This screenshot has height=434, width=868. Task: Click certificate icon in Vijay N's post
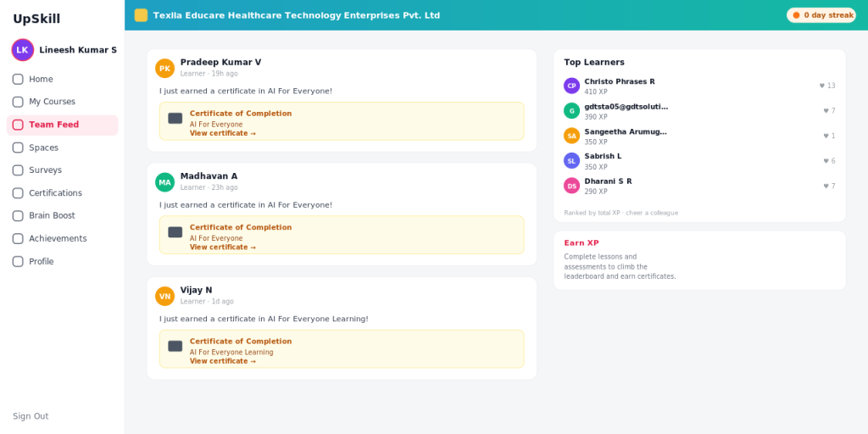tap(175, 346)
